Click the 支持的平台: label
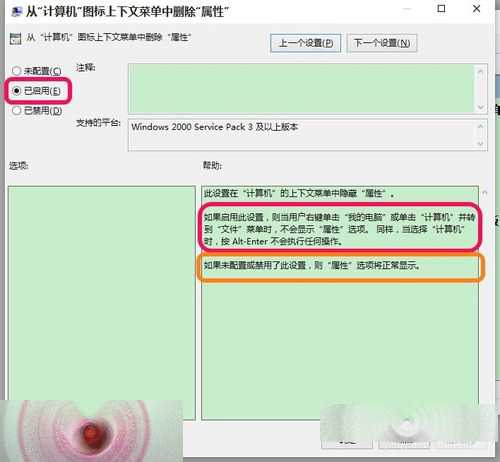Image resolution: width=500 pixels, height=462 pixels. [98, 123]
